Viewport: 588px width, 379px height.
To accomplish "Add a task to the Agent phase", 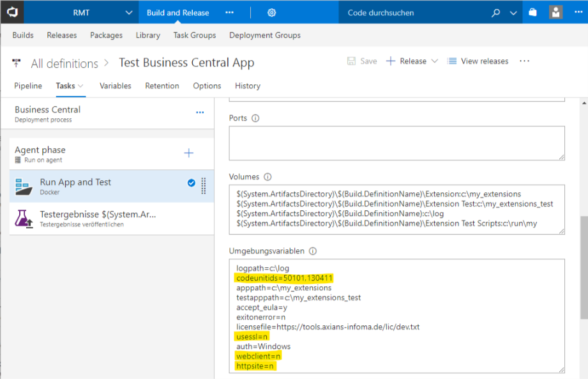I will (188, 153).
